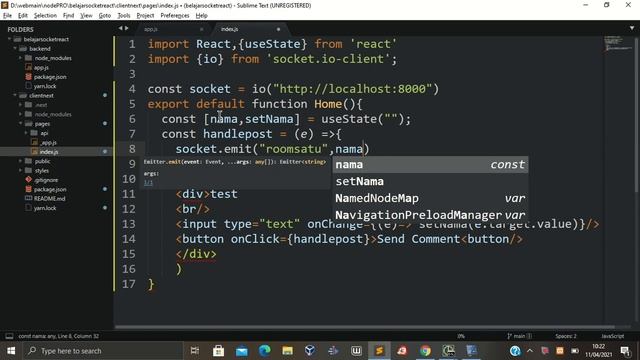
Task: Open Microsoft Store from taskbar
Action: coord(218,351)
